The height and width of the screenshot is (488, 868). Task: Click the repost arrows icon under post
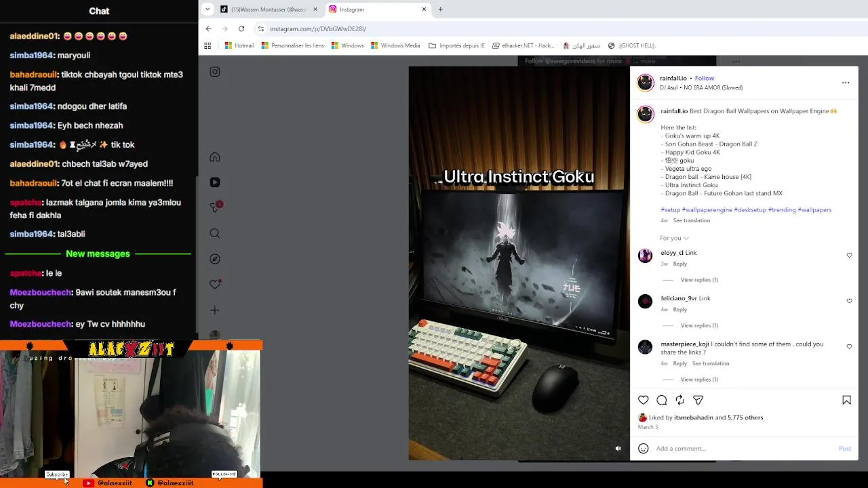[x=680, y=400]
